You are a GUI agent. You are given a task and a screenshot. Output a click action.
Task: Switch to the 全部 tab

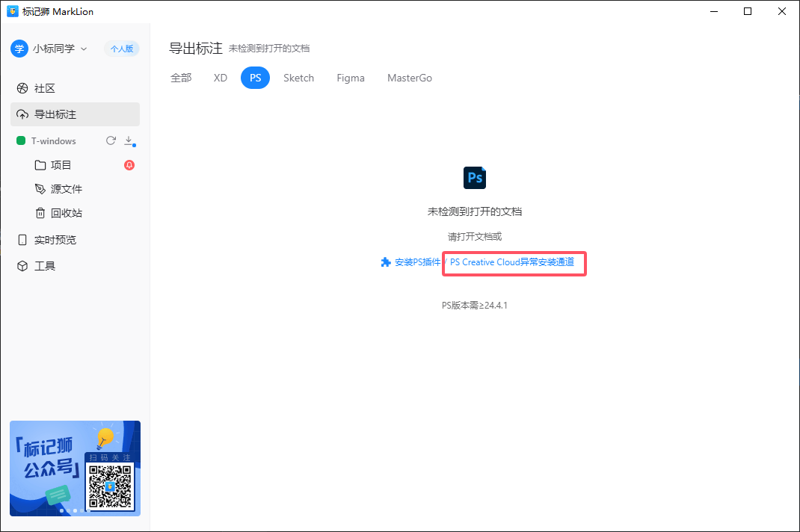pyautogui.click(x=181, y=78)
